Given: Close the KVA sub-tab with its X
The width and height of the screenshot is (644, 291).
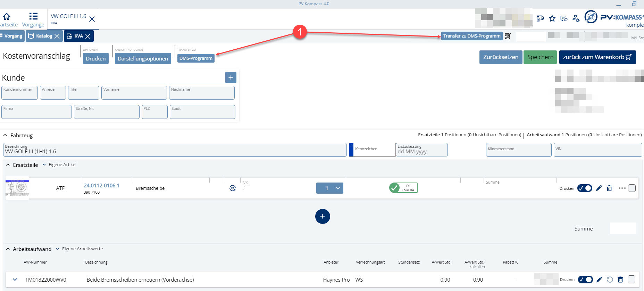Looking at the screenshot, I should point(88,36).
